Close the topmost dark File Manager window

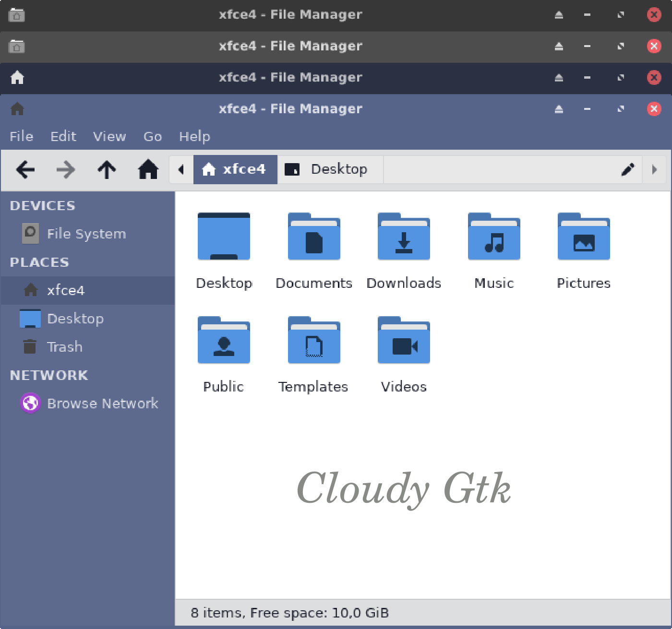point(654,15)
